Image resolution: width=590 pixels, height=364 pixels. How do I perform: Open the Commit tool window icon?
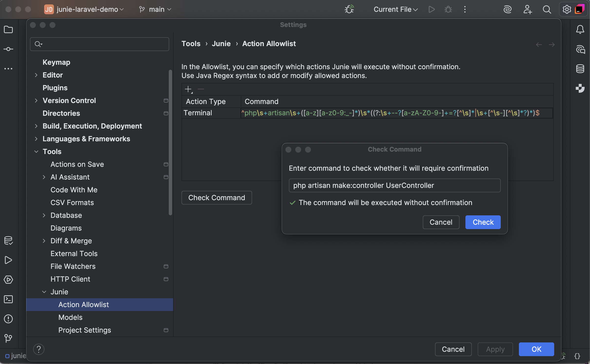coord(8,49)
